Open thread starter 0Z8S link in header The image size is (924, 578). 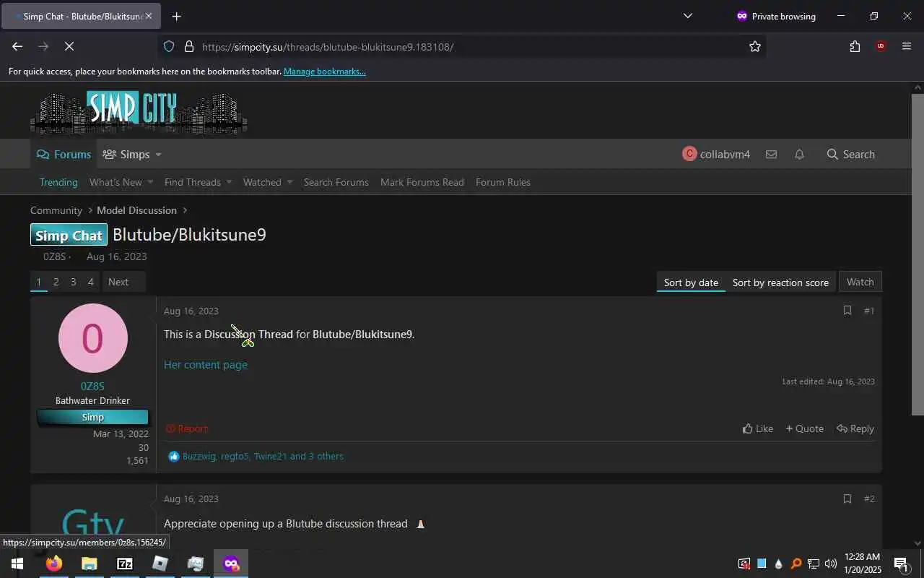point(54,256)
